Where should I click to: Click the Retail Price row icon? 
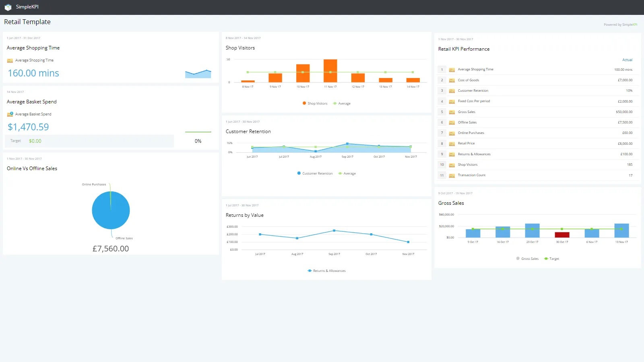pos(452,144)
